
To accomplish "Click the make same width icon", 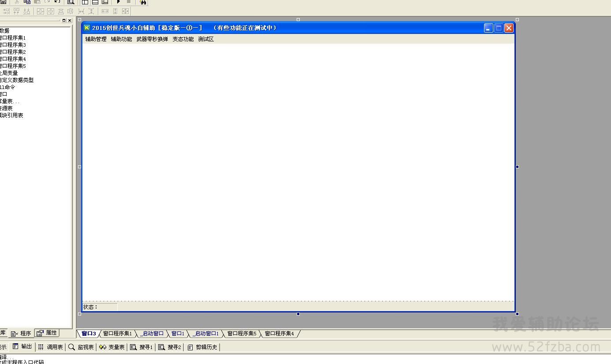I will [105, 11].
